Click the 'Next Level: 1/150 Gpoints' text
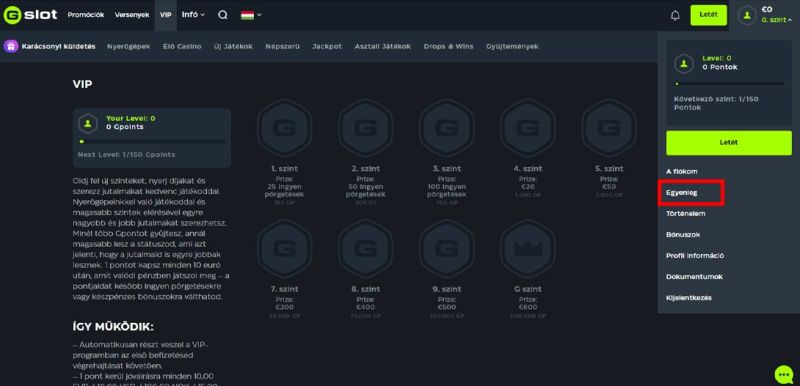Screen dimensions: 800x386 tap(126, 155)
